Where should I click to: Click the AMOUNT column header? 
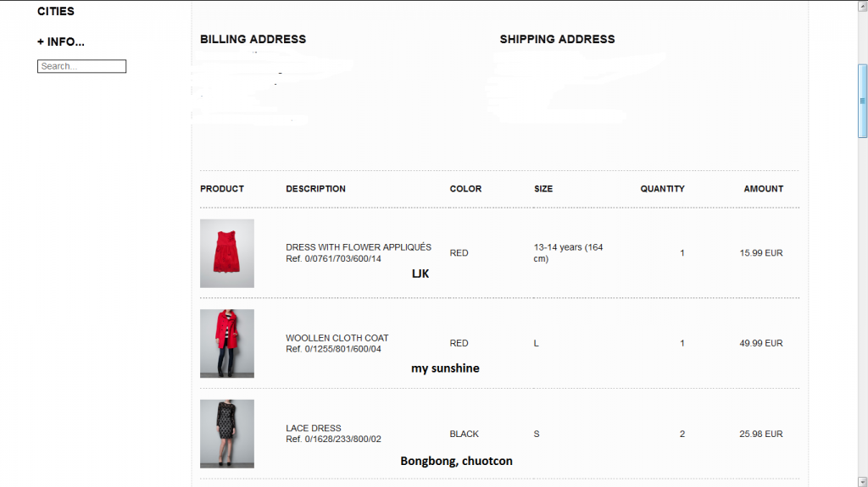click(763, 189)
